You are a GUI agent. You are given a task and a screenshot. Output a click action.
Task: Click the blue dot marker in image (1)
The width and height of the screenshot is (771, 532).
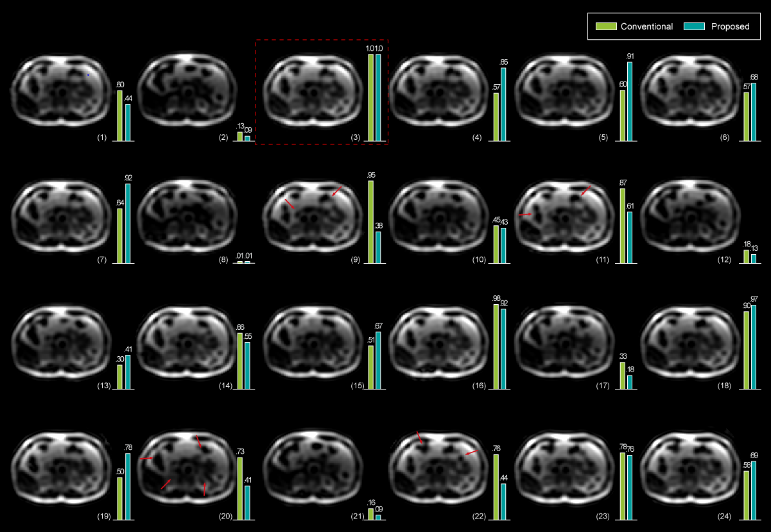(89, 74)
